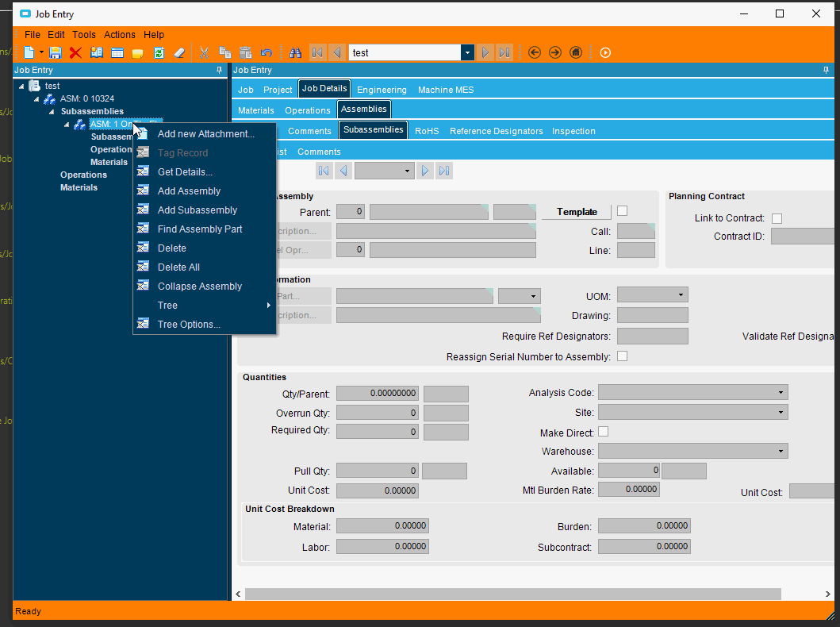This screenshot has width=840, height=627.
Task: Select Operations node under ASM: 0 in tree
Action: (x=83, y=175)
